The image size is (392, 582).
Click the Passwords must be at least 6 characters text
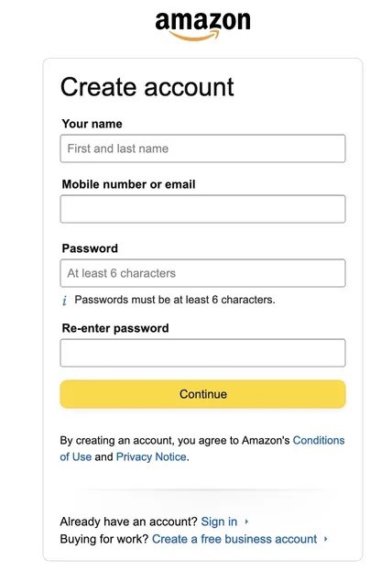[175, 300]
